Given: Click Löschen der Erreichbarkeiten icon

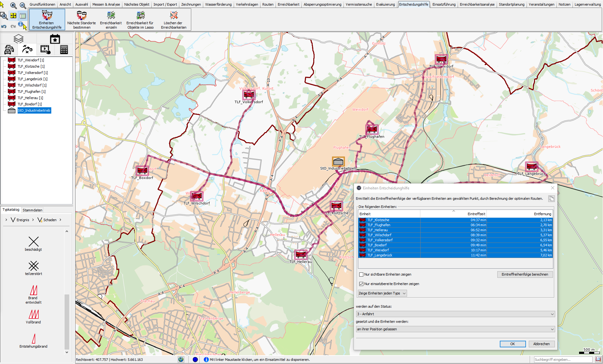Looking at the screenshot, I should point(173,20).
